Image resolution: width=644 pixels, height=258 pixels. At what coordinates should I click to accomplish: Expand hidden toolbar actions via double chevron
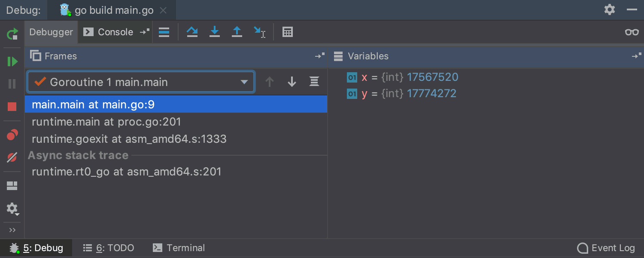point(12,230)
